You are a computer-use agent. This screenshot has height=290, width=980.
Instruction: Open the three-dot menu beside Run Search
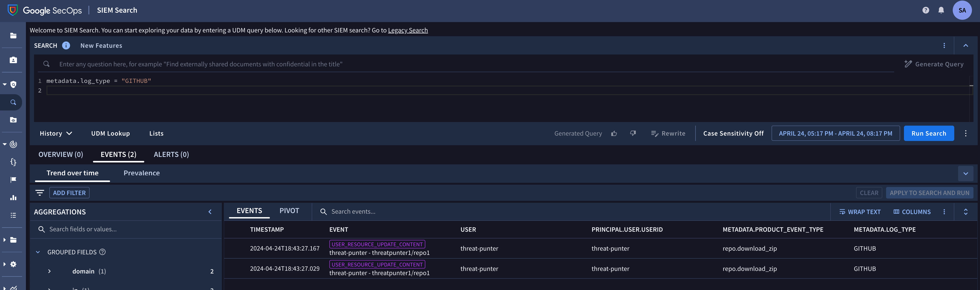966,133
